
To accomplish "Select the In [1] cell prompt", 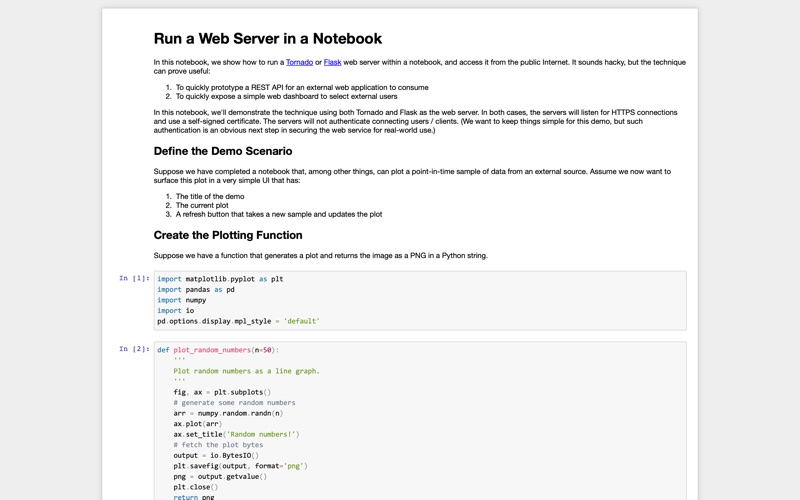I will point(134,279).
